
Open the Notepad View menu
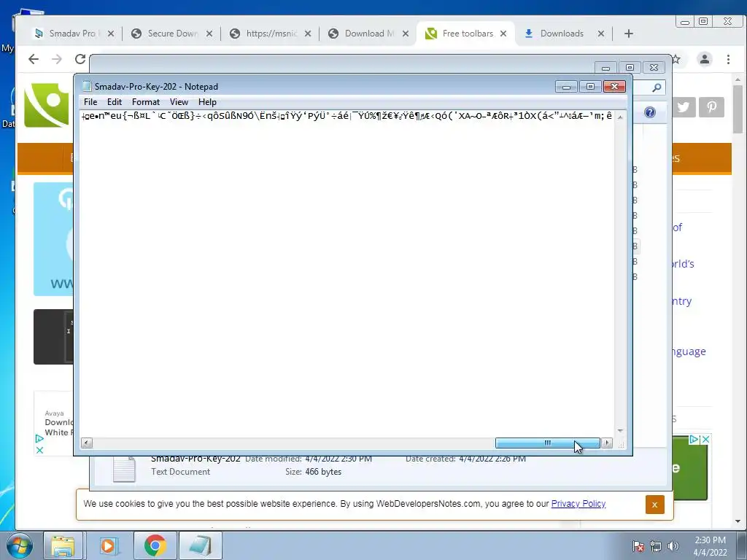coord(179,102)
